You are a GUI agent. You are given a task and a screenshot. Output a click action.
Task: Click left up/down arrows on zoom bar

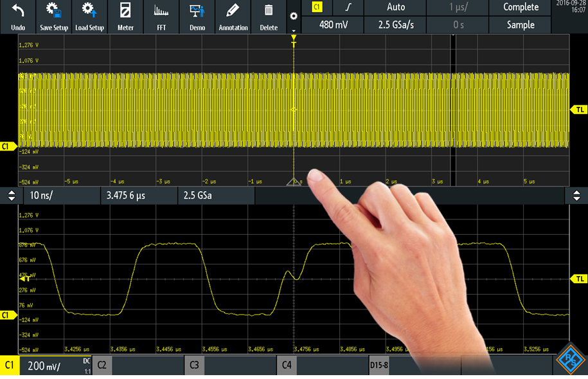pyautogui.click(x=11, y=195)
